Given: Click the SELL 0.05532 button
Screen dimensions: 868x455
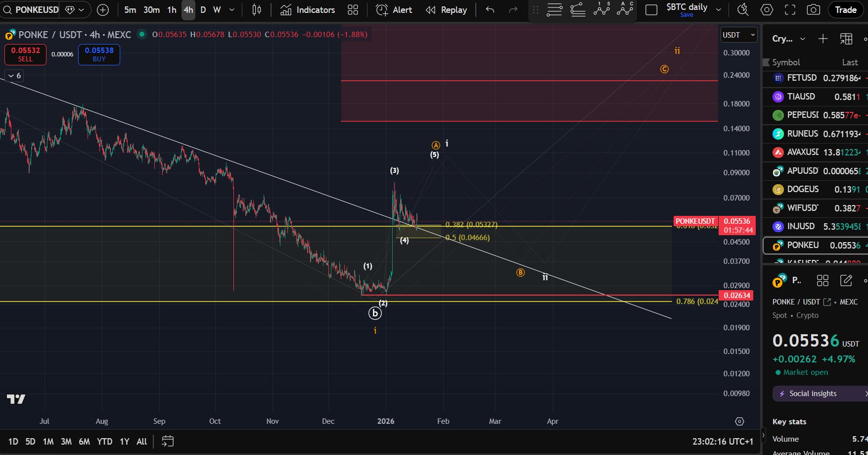Looking at the screenshot, I should point(25,54).
